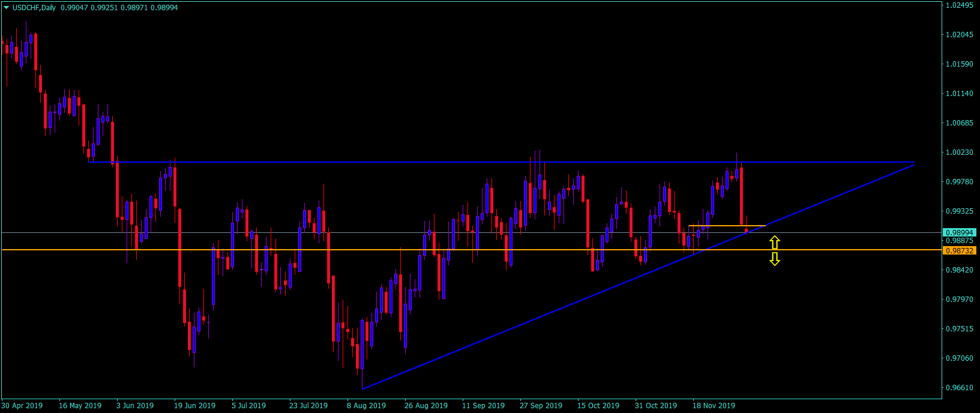This screenshot has width=980, height=413.
Task: Click the gray current price horizontal line
Action: [471, 232]
